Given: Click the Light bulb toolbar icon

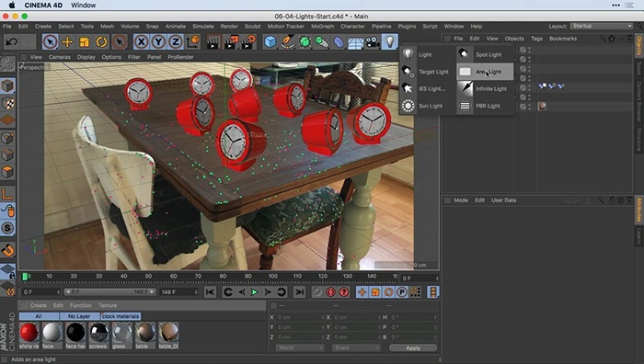Looking at the screenshot, I should point(390,42).
